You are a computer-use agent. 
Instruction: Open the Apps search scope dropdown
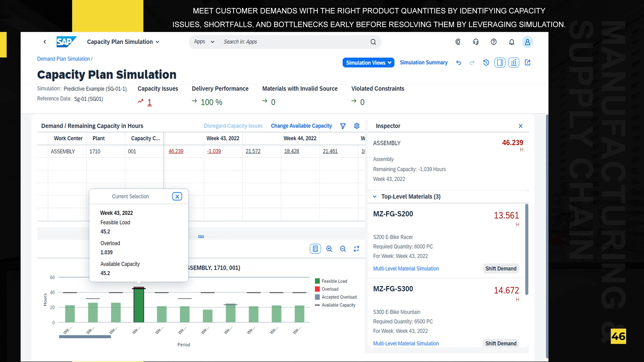204,42
